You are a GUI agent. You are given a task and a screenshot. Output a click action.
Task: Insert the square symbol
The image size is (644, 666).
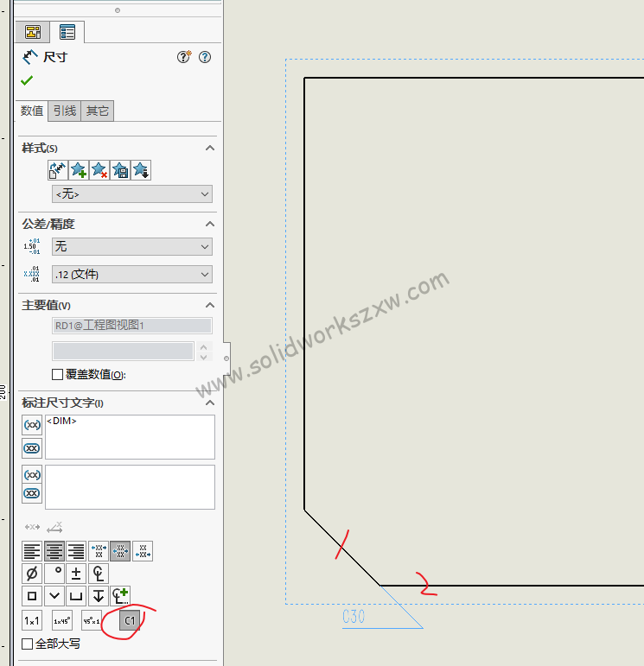click(x=32, y=596)
